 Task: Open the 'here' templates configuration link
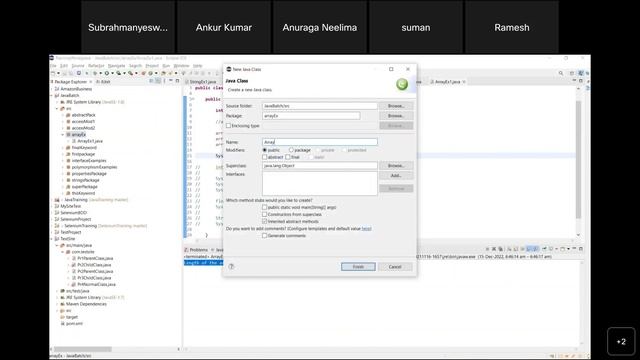[366, 229]
